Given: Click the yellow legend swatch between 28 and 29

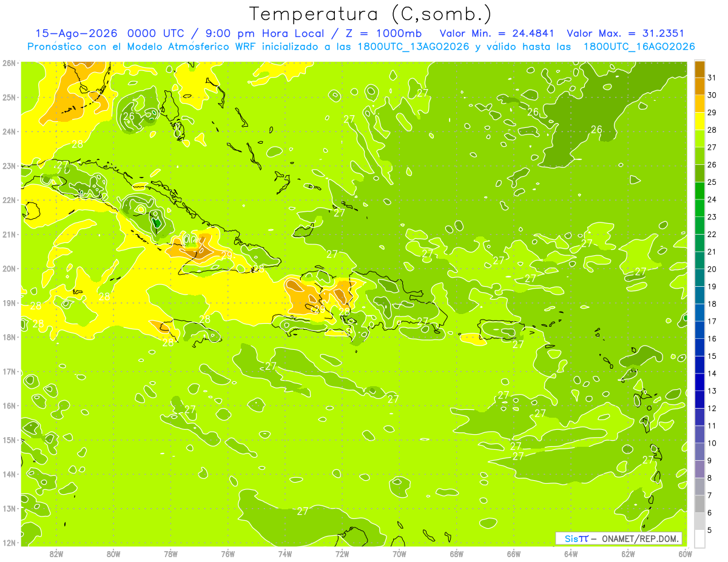Looking at the screenshot, I should pyautogui.click(x=699, y=121).
